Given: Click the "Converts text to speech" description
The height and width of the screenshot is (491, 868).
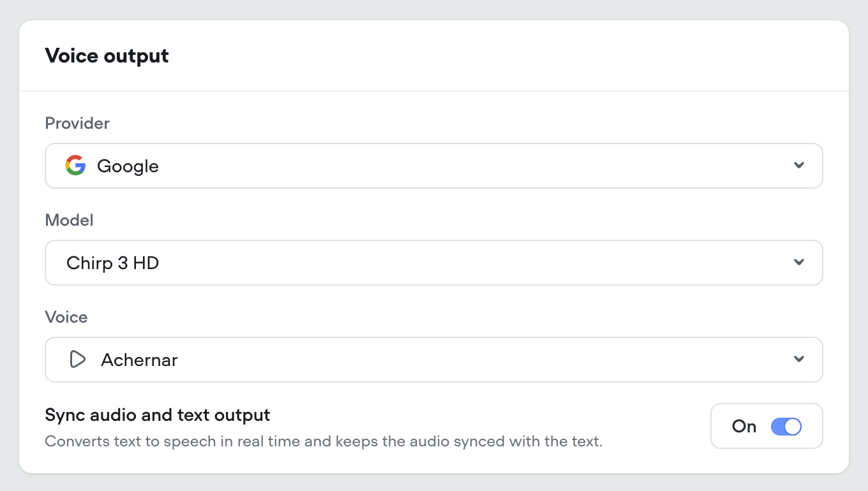Looking at the screenshot, I should click(x=324, y=441).
